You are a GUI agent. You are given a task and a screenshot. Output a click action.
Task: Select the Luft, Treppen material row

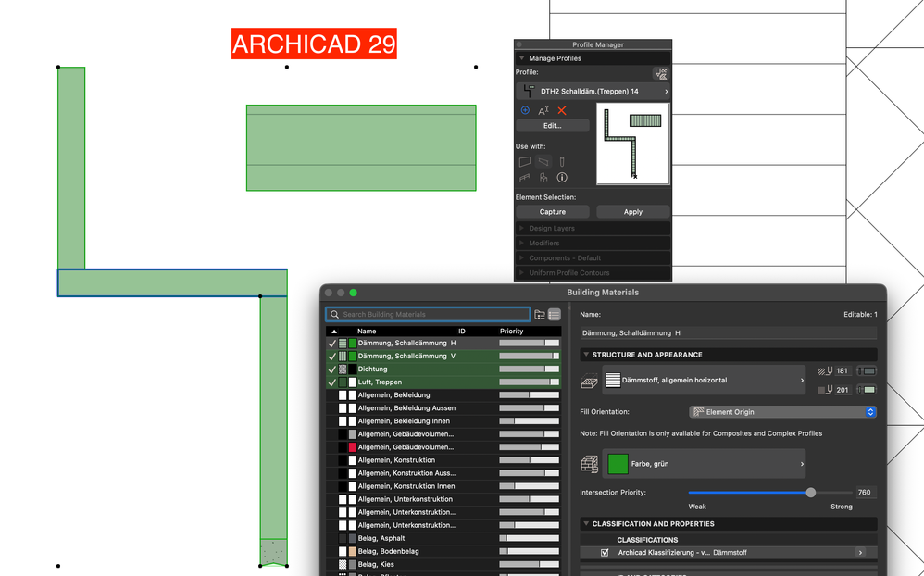443,382
